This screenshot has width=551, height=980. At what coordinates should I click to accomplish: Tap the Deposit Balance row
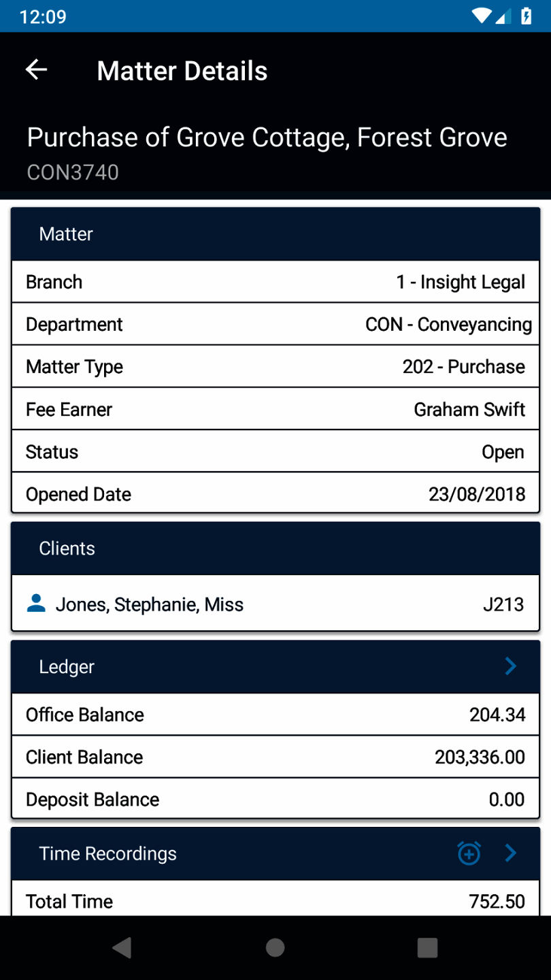point(275,799)
